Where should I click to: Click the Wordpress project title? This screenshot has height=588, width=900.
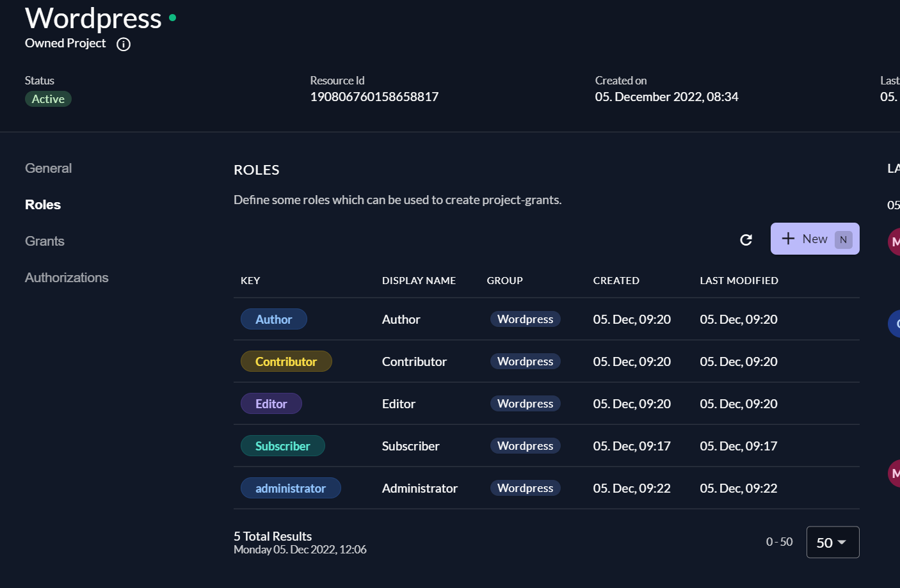93,18
